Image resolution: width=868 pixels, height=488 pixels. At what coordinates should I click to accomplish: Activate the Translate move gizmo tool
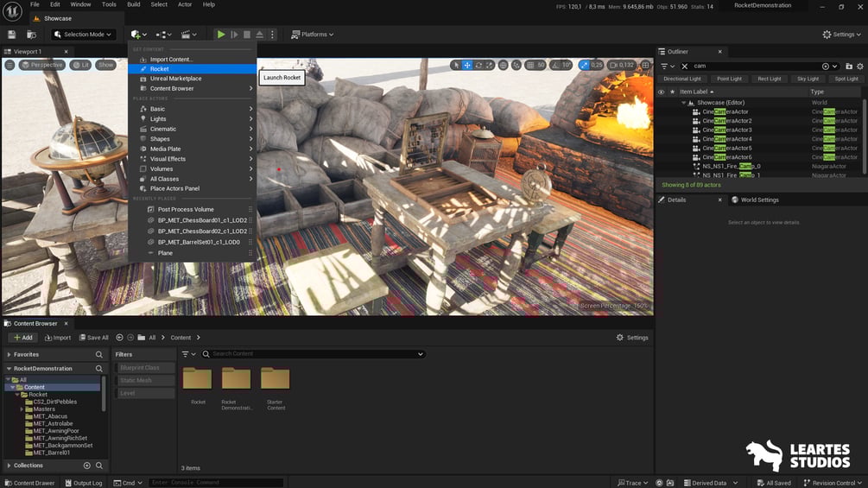pos(467,66)
